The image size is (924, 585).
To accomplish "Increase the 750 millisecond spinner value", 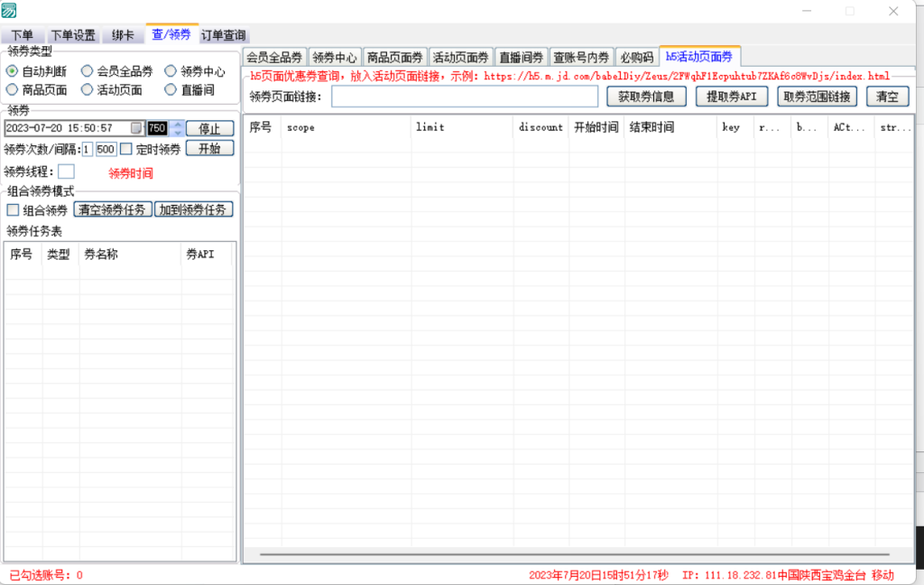I will pos(177,125).
